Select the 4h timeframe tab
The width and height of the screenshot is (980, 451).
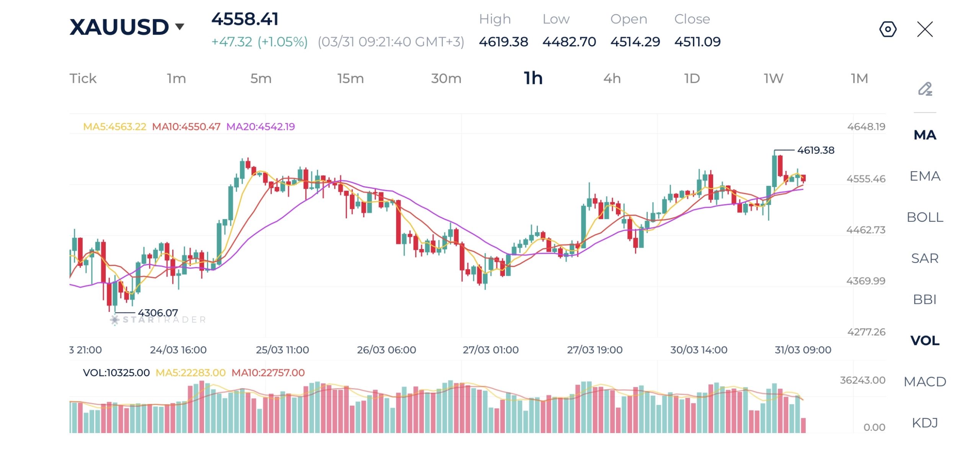(x=612, y=79)
